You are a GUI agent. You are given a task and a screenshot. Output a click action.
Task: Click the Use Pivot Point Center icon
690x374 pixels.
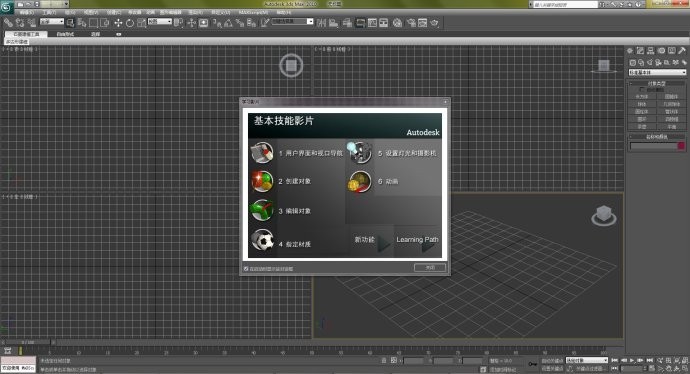click(178, 23)
